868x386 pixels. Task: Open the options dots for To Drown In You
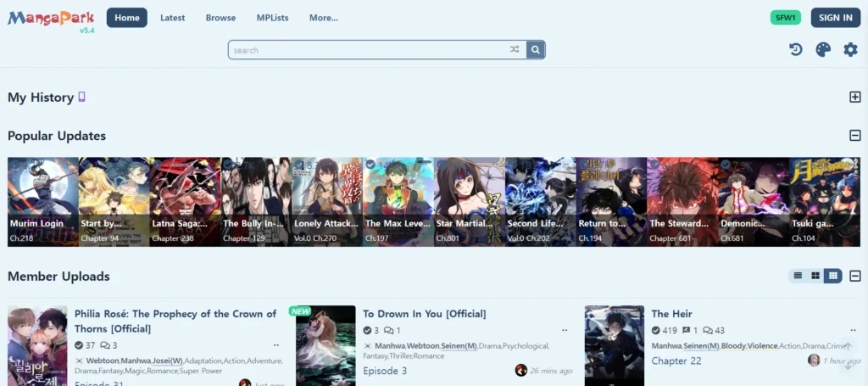click(x=565, y=331)
